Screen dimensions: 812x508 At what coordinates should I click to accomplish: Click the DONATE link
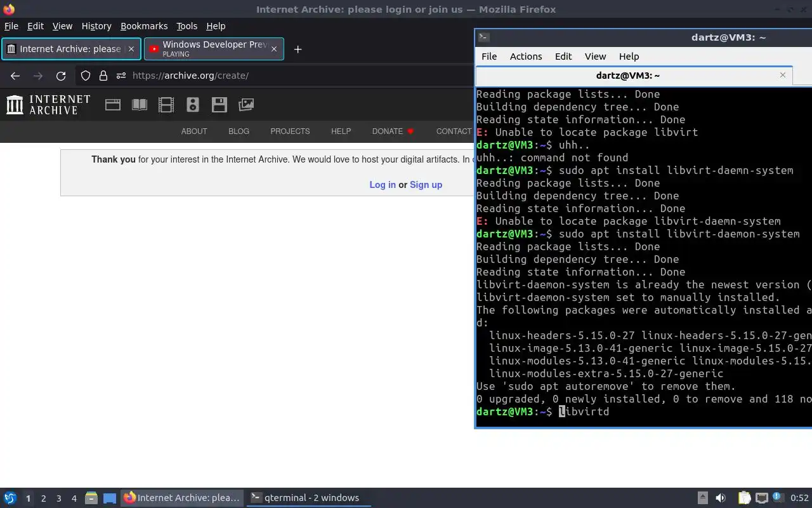point(393,131)
